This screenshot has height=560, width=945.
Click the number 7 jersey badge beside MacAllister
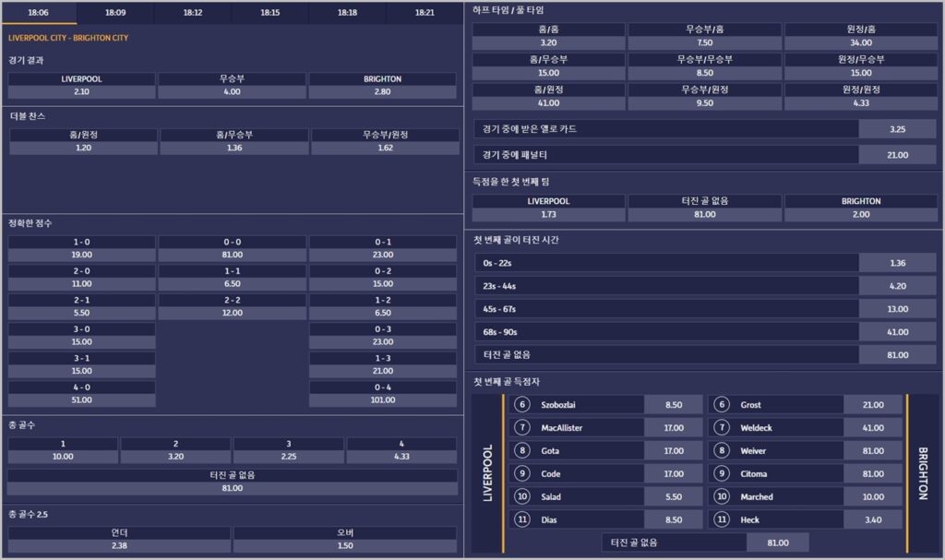(522, 427)
